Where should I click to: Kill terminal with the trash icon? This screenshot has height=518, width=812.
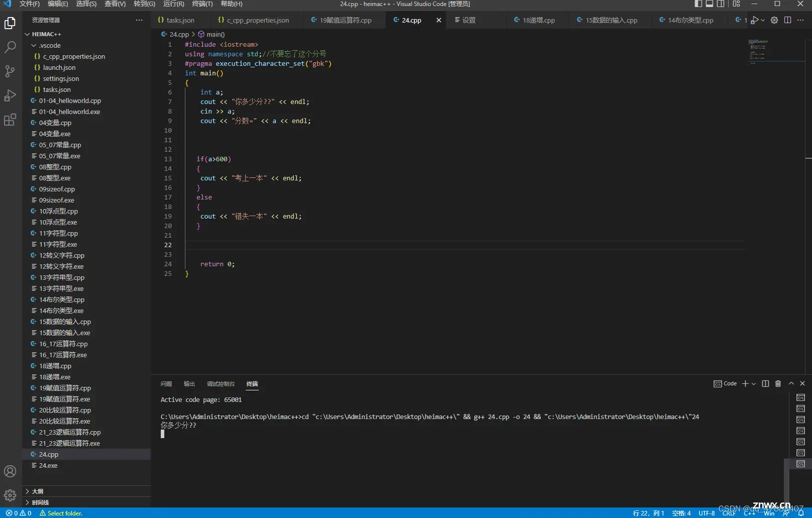coord(778,383)
